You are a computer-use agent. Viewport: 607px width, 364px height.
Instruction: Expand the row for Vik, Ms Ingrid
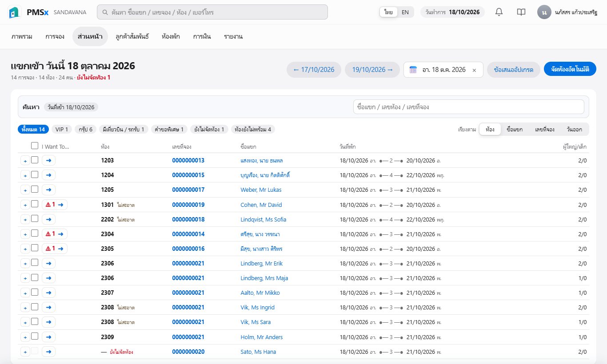tap(25, 308)
